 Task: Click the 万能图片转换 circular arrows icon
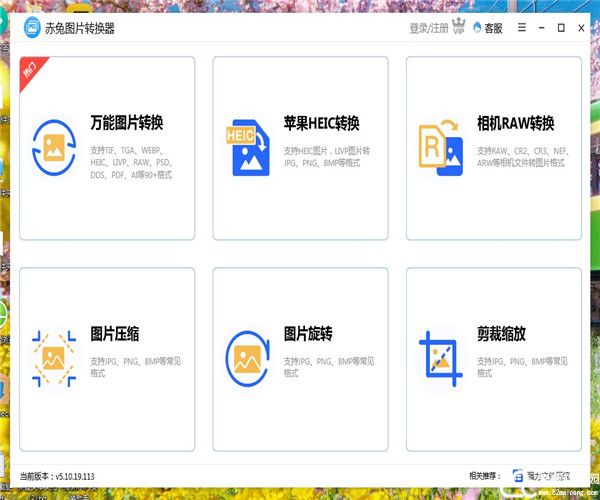tap(53, 146)
